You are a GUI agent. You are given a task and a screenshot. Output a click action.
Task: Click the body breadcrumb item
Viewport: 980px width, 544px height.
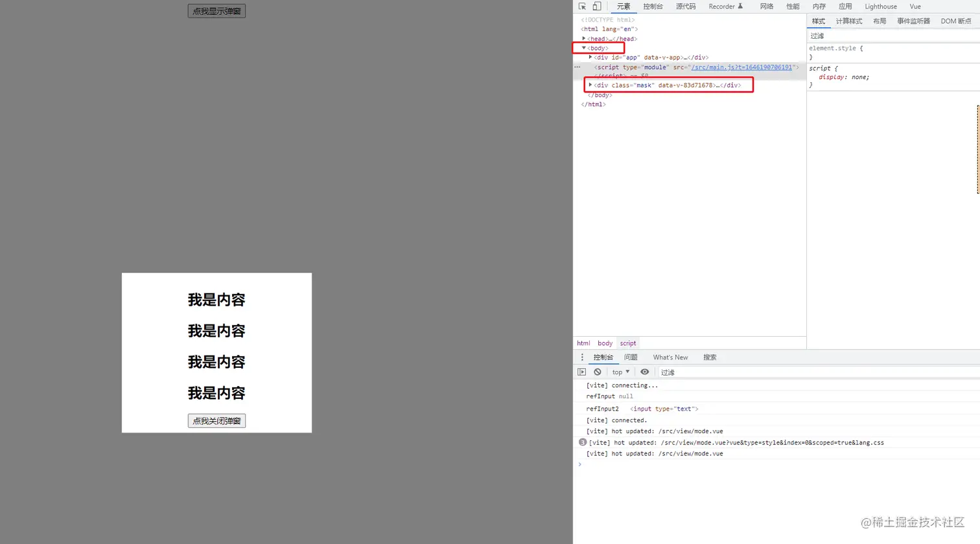click(605, 343)
